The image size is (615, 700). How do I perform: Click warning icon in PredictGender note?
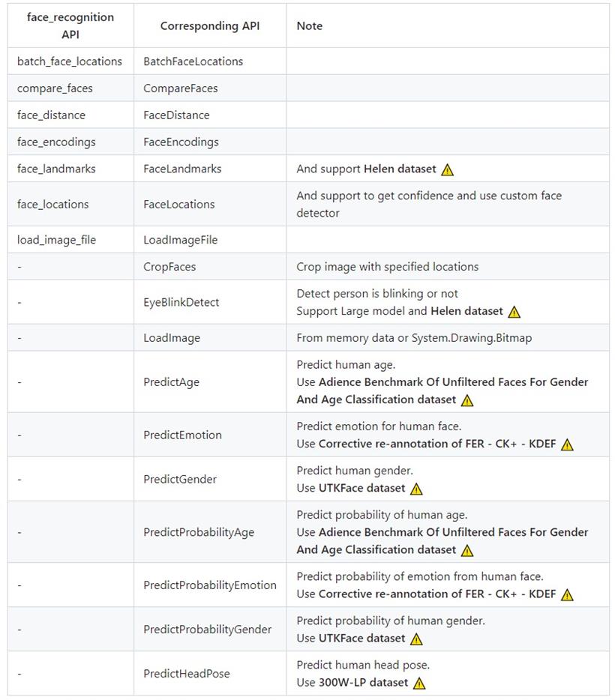coord(416,489)
